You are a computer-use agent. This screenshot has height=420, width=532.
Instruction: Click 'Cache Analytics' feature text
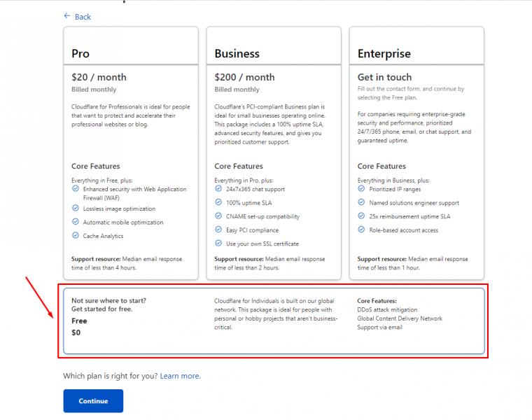103,236
